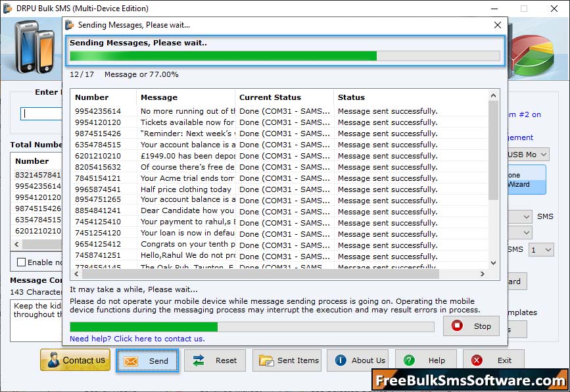Click 'Dear Candidate how you' message cell
Screen dimensions: 570x392
point(187,210)
